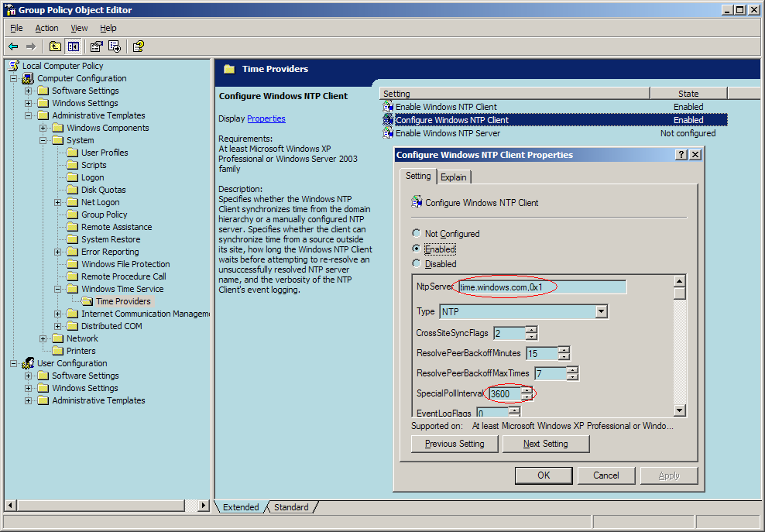Click the Help toolbar icon
This screenshot has height=532, width=765.
coord(138,46)
